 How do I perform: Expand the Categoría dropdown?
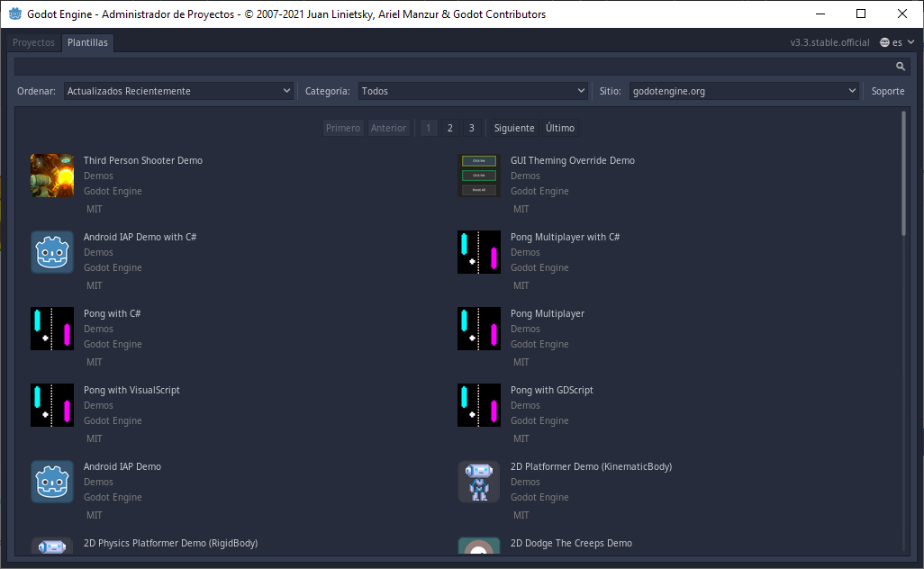[x=473, y=91]
